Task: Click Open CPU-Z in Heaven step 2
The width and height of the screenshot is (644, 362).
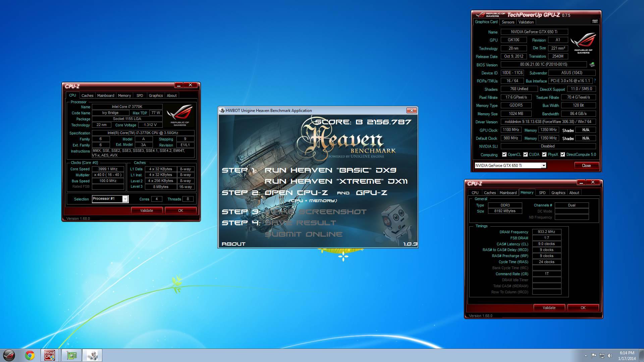Action: point(296,193)
